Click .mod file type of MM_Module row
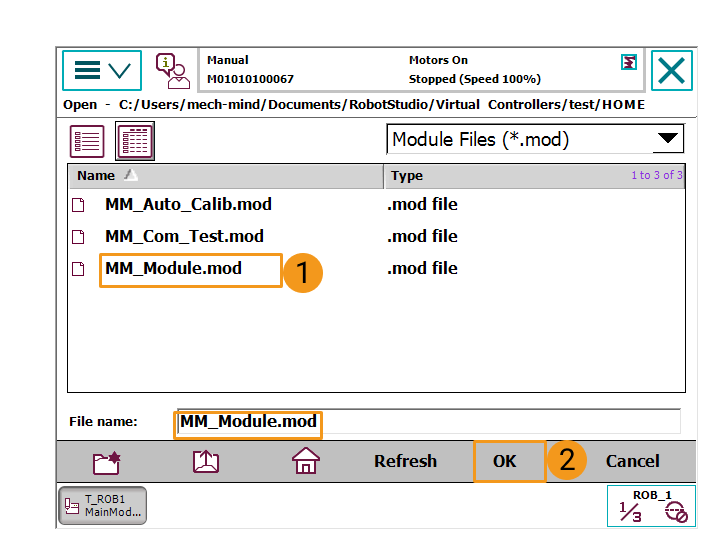This screenshot has height=554, width=715. click(422, 268)
